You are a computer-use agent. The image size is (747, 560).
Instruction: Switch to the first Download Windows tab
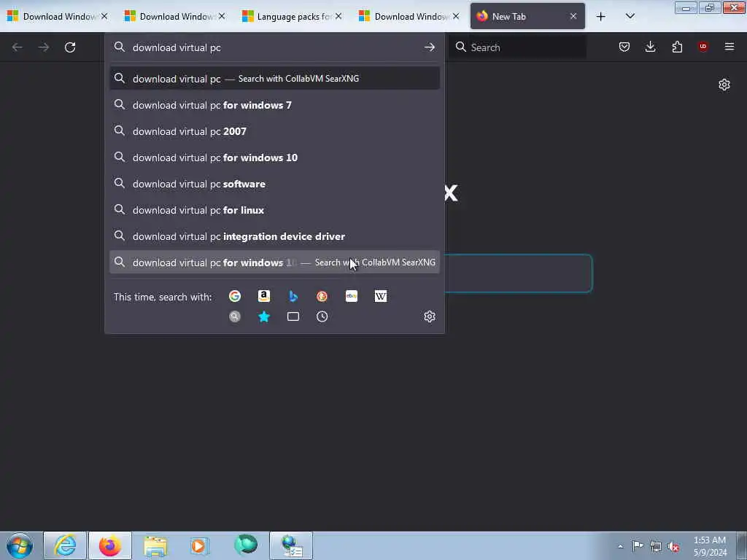pos(57,17)
